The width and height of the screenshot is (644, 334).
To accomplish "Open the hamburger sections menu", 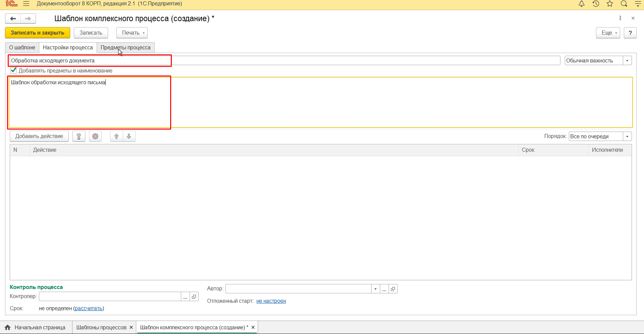I will point(26,4).
